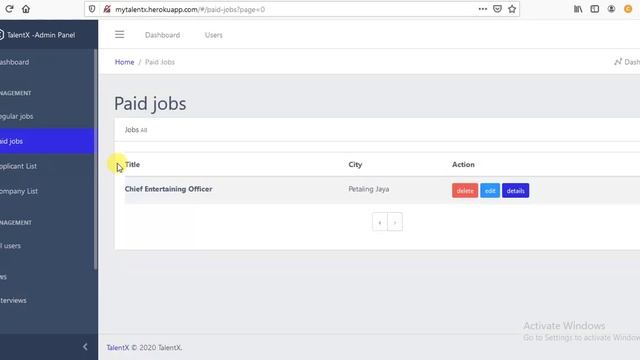This screenshot has height=360, width=640.
Task: Click the City column header
Action: point(355,164)
